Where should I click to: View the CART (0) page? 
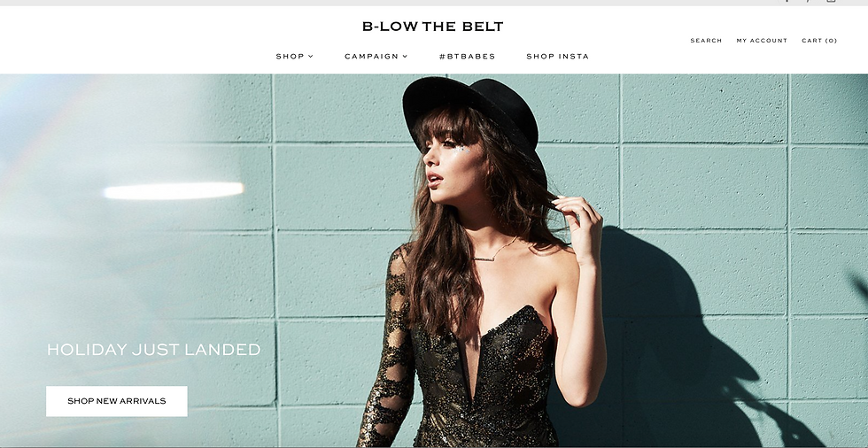point(819,41)
